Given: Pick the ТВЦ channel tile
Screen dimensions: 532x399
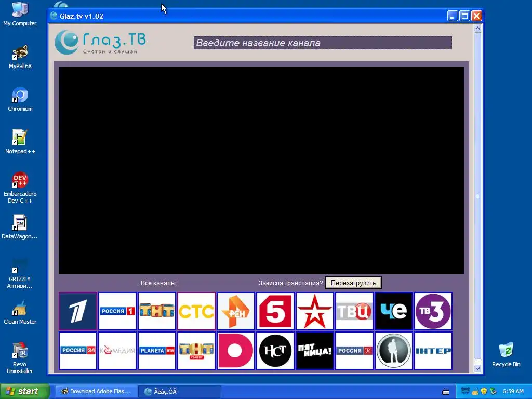Looking at the screenshot, I should click(354, 311).
